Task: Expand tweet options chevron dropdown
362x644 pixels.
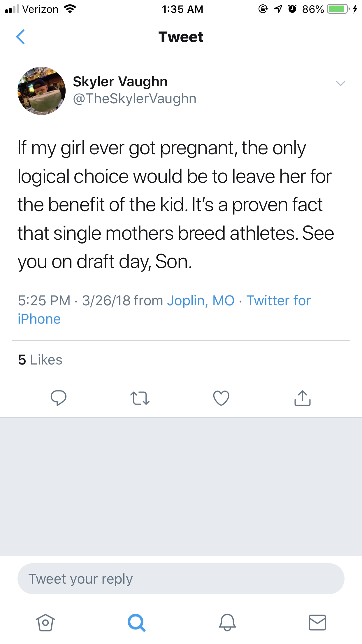Action: point(340,83)
